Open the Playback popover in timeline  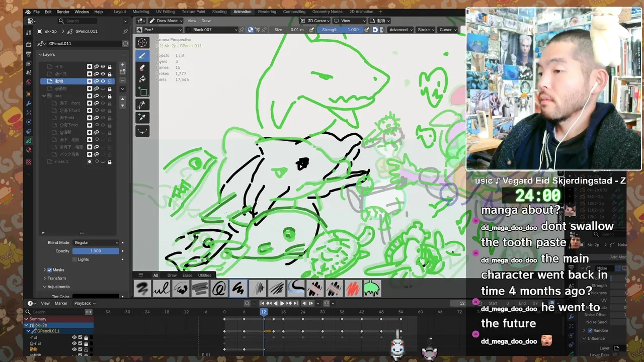pos(85,303)
